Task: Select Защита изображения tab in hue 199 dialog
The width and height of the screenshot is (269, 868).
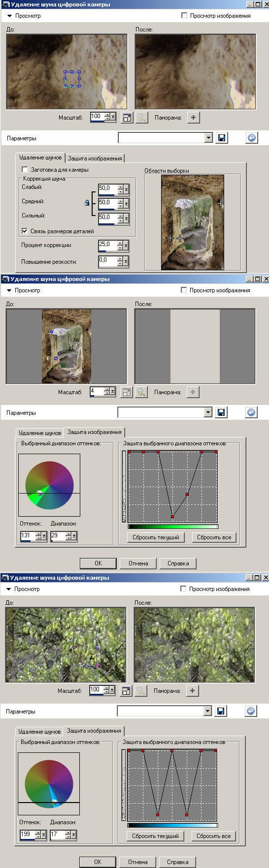Action: click(94, 731)
